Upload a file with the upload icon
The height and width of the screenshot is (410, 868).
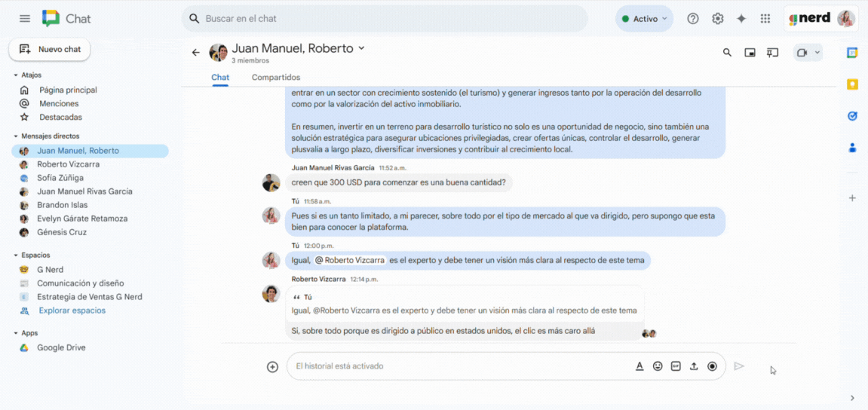point(694,366)
